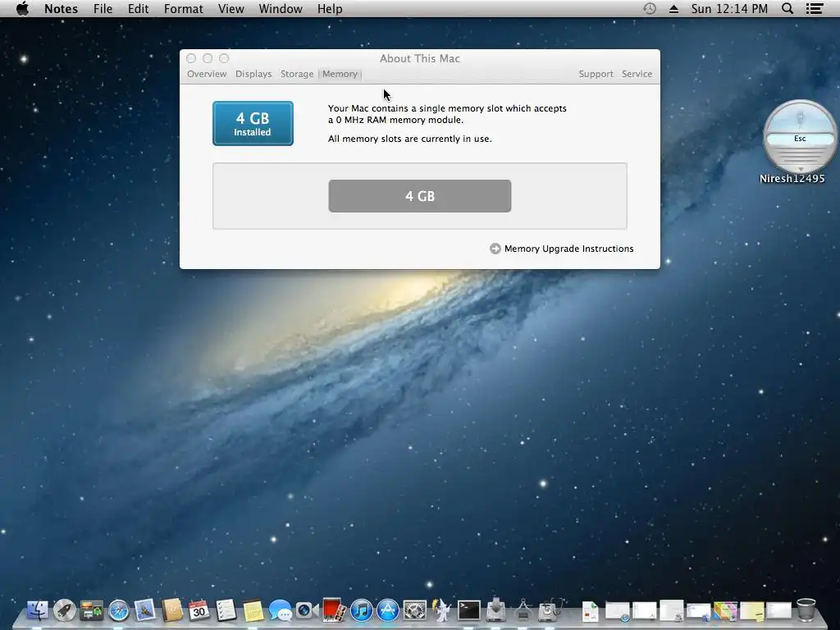Open Calendar icon showing 30
The height and width of the screenshot is (630, 840).
(199, 610)
